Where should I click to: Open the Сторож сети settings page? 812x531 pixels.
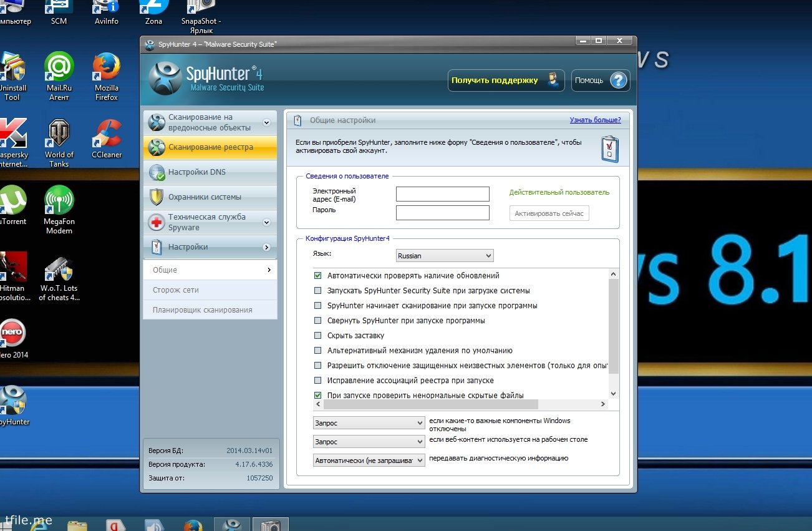point(210,290)
